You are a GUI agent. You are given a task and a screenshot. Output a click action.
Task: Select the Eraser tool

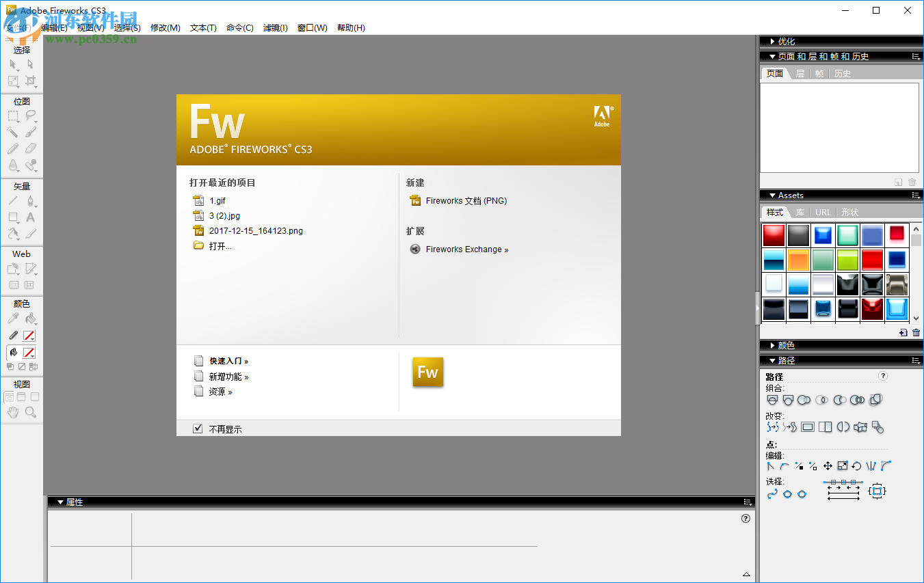click(x=30, y=148)
